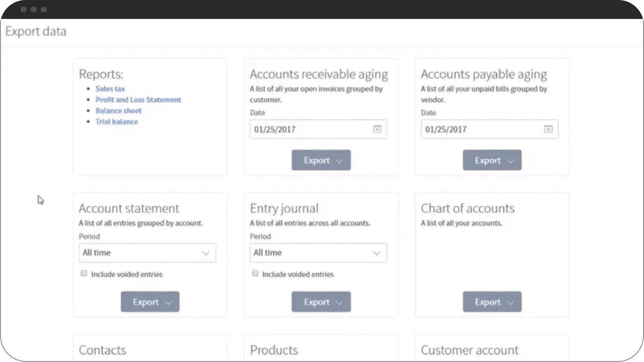The height and width of the screenshot is (362, 644).
Task: Export the Entry journal
Action: (321, 302)
